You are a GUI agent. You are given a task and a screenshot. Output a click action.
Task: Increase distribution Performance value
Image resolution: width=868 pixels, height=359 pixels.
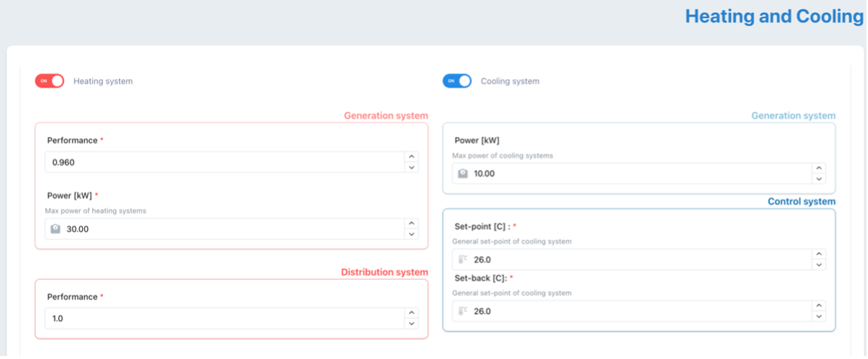tap(411, 313)
